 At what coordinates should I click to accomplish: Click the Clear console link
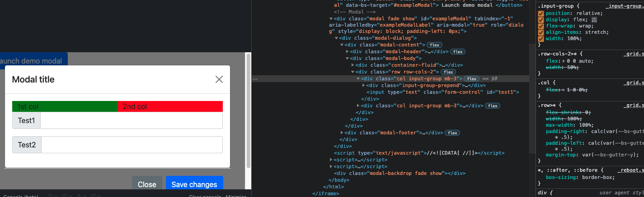click(205, 196)
